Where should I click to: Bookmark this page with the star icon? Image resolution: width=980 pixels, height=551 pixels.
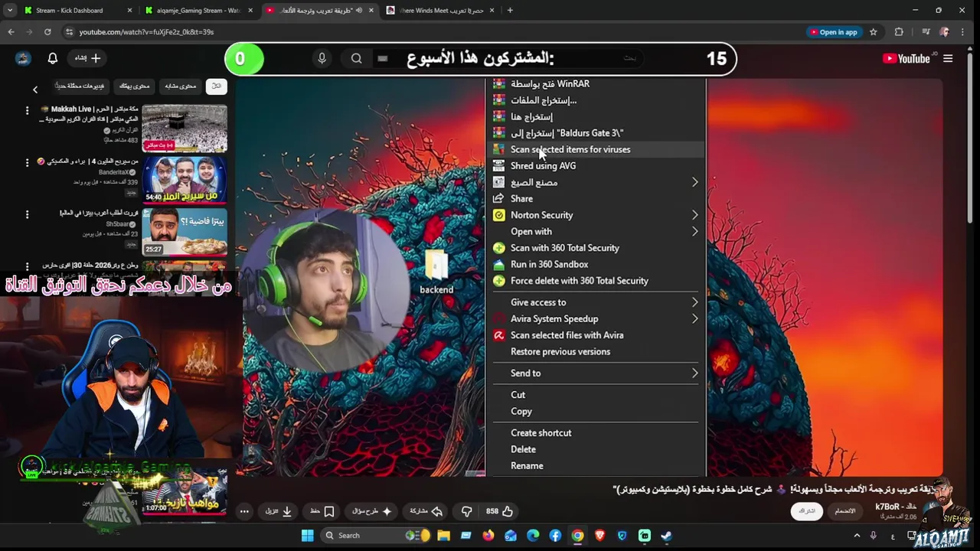pos(874,32)
